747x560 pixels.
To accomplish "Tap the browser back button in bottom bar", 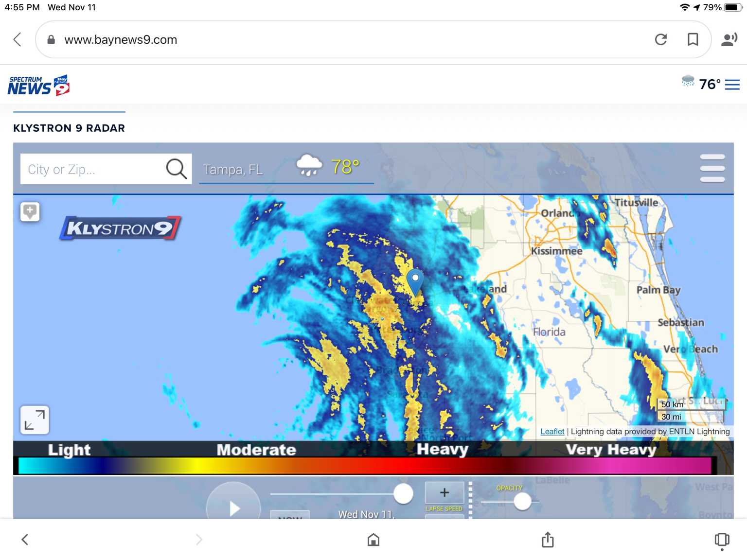I will click(x=25, y=540).
